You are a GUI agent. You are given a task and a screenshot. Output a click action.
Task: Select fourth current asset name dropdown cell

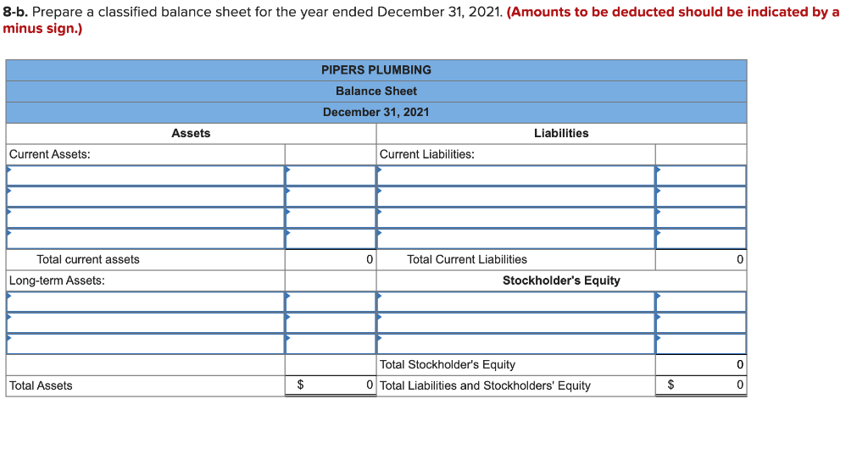coord(146,239)
